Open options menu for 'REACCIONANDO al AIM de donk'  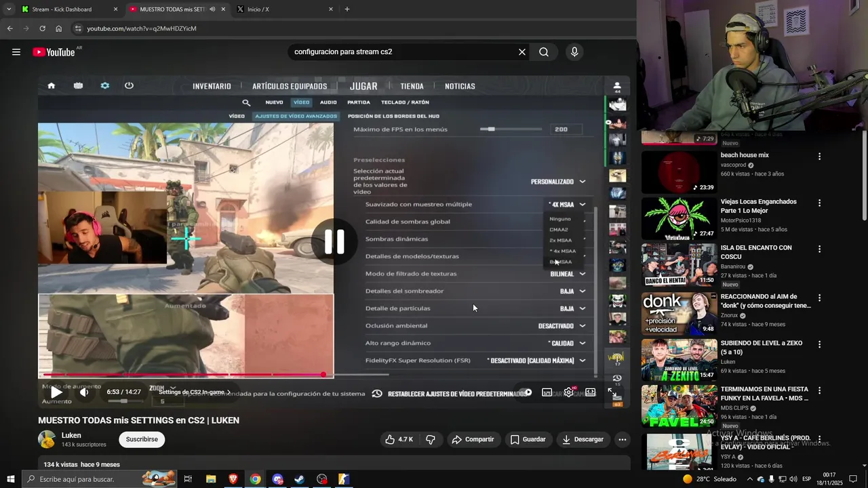819,298
